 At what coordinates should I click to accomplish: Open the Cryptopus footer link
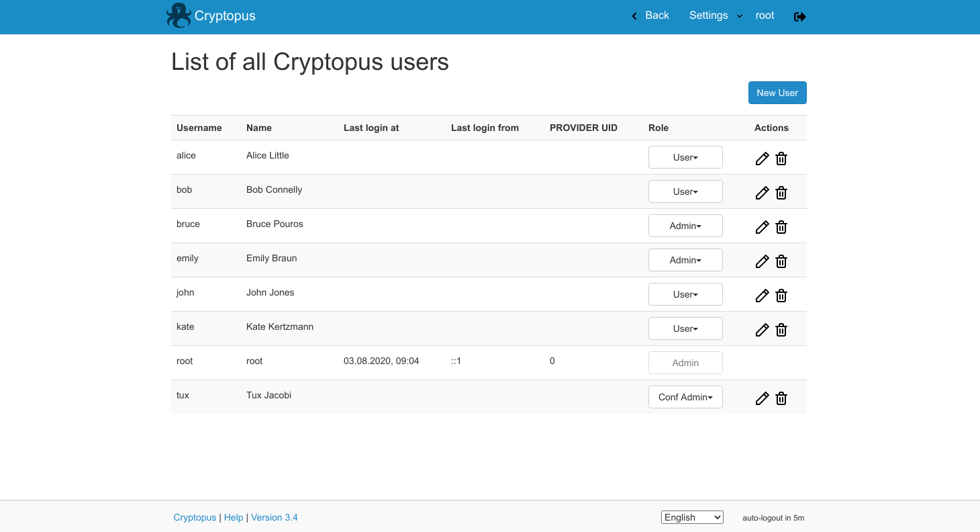(x=195, y=517)
